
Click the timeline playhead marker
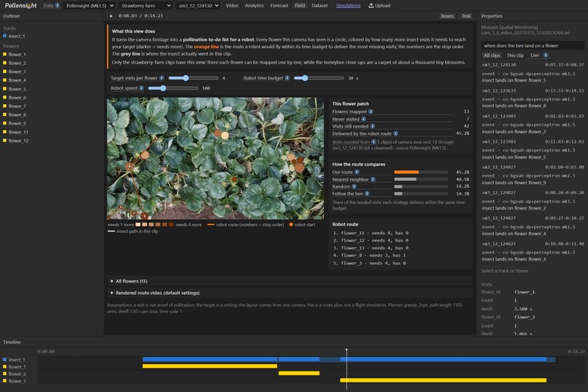[x=347, y=350]
